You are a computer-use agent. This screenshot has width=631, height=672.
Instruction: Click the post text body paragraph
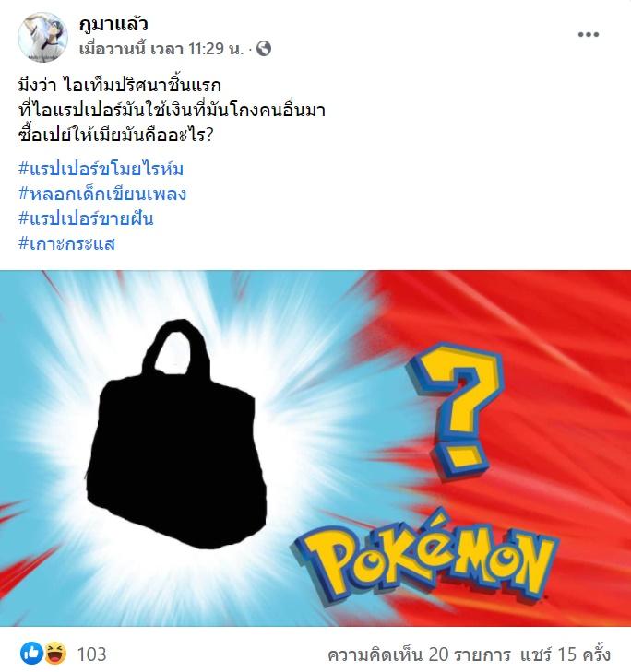(172, 110)
